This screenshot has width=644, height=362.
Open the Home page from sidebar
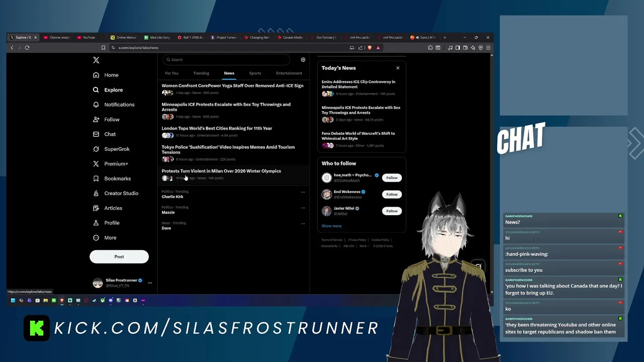click(106, 75)
